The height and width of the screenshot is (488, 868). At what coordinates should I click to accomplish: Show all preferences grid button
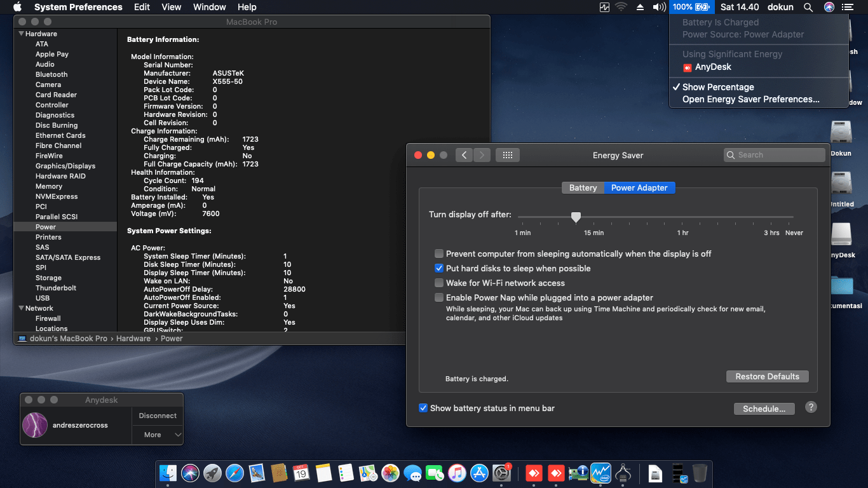(508, 155)
